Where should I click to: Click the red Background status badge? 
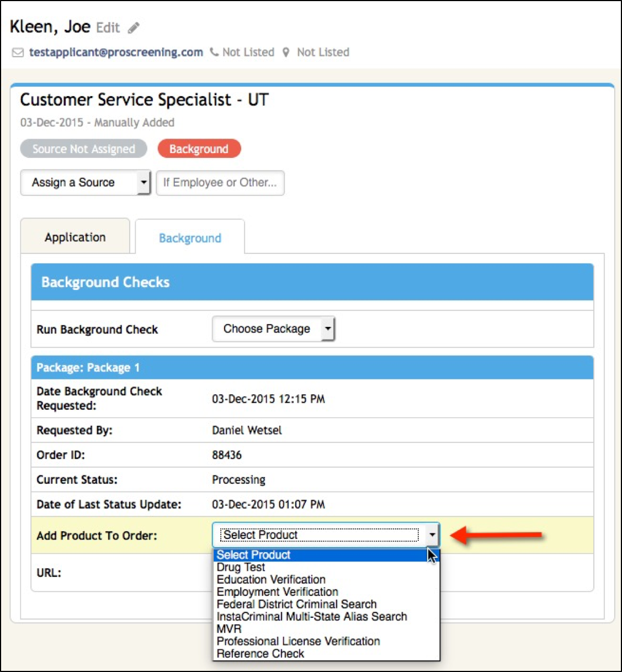click(199, 149)
